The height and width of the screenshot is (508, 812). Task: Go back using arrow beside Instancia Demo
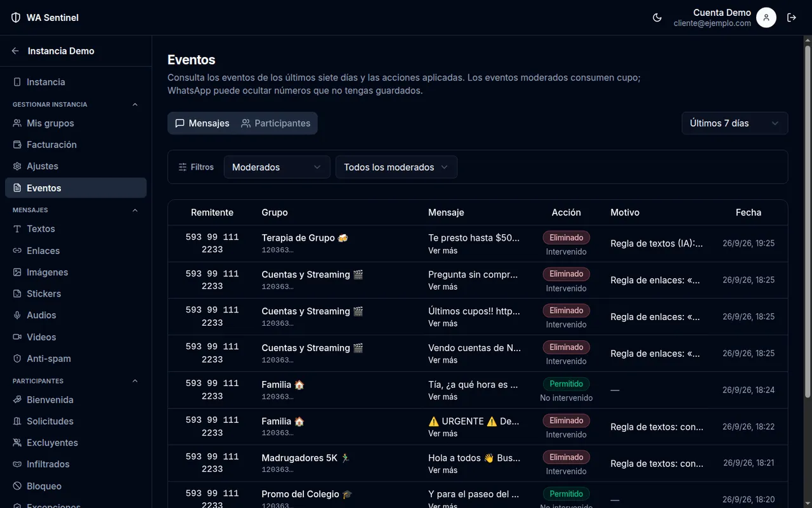15,51
